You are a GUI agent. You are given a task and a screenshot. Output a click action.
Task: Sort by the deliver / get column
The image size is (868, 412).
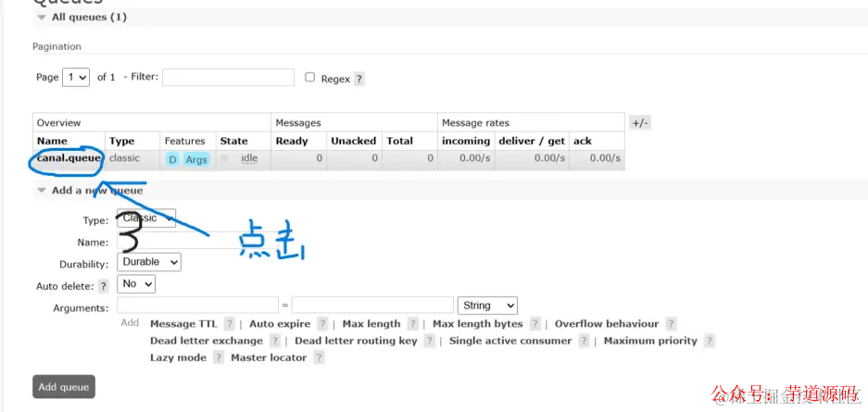pos(532,141)
